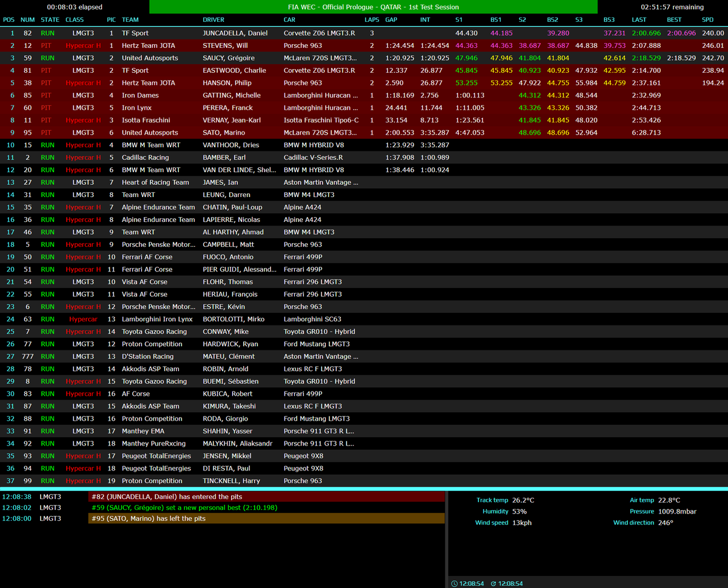The width and height of the screenshot is (728, 588).
Task: Click Heart of Racing Team entry
Action: (x=155, y=182)
